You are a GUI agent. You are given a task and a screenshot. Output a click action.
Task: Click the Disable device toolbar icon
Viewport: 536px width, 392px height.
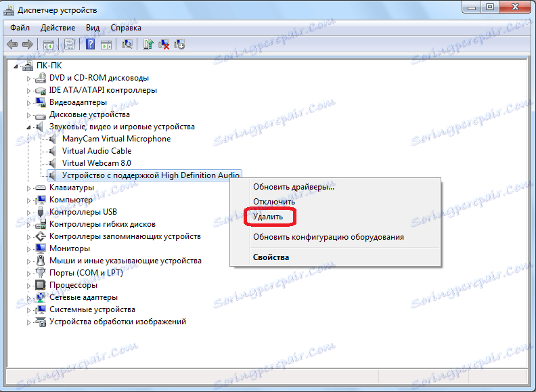(x=179, y=44)
